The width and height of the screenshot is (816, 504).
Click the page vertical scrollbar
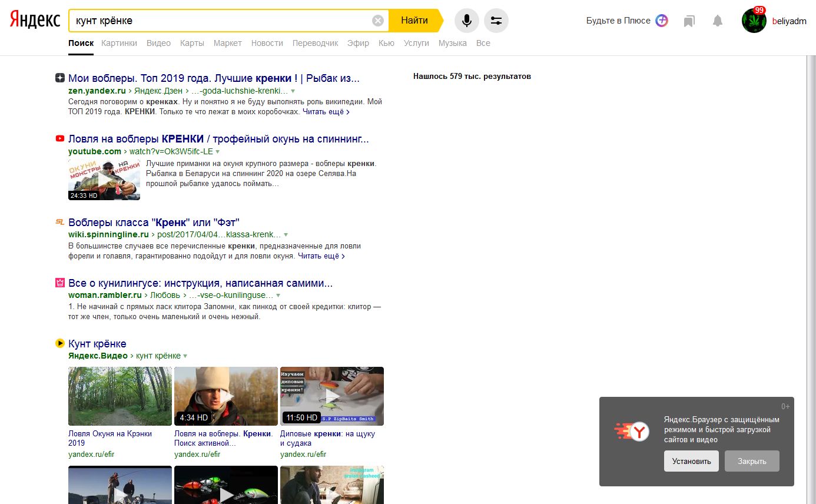point(811,280)
